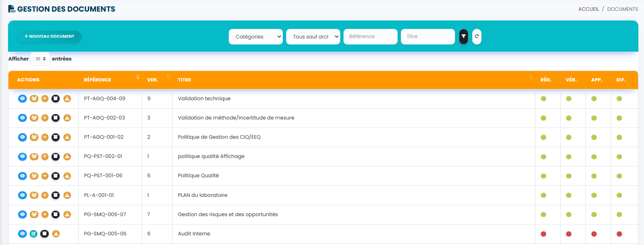Expand the "Tous sauf arch" status dropdown

tap(313, 36)
